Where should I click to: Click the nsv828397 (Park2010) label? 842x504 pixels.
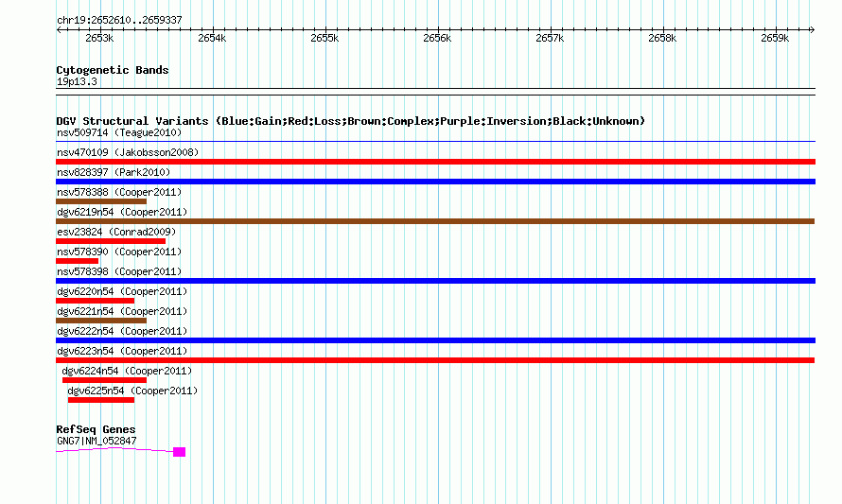click(x=114, y=172)
